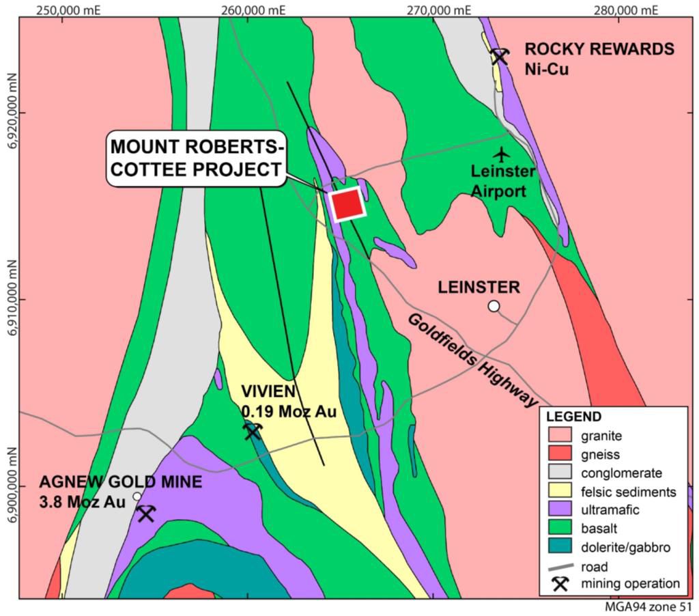This screenshot has width=699, height=616.
Task: Select the Leinster town circle marker
Action: tap(494, 306)
